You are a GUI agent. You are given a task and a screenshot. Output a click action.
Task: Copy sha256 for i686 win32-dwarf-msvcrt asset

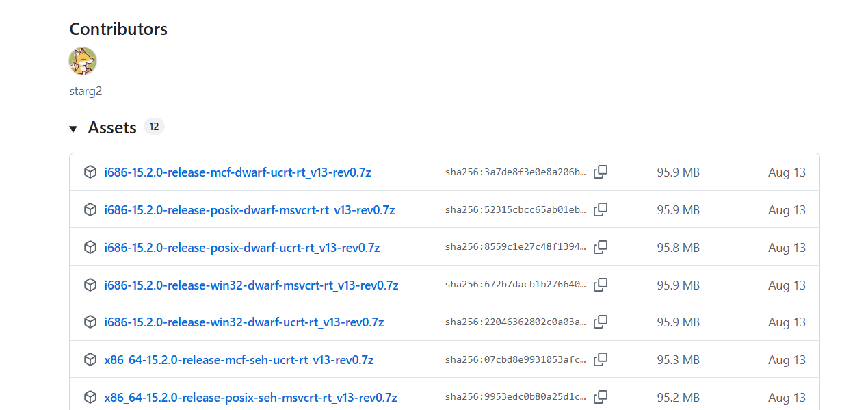pyautogui.click(x=601, y=285)
